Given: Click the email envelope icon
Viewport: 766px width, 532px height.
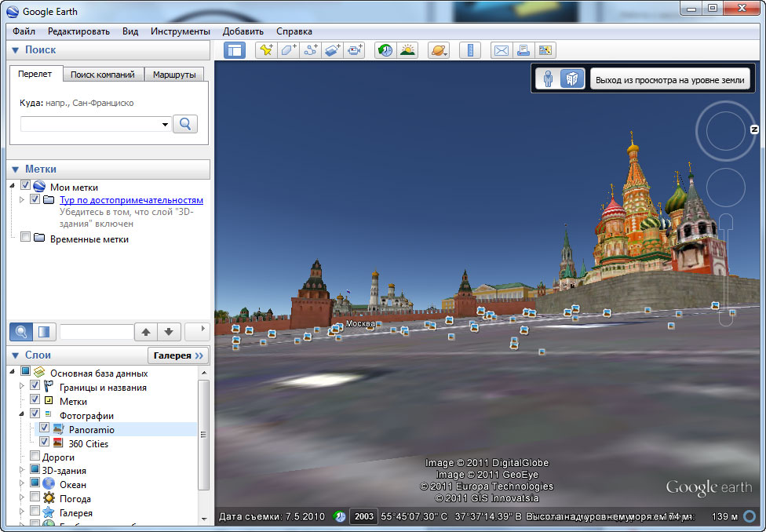Looking at the screenshot, I should [502, 50].
